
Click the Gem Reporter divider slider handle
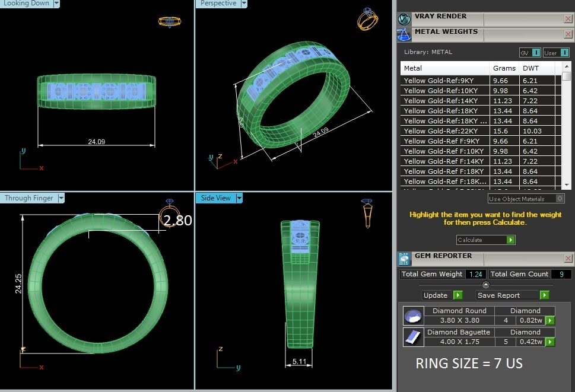(x=486, y=285)
